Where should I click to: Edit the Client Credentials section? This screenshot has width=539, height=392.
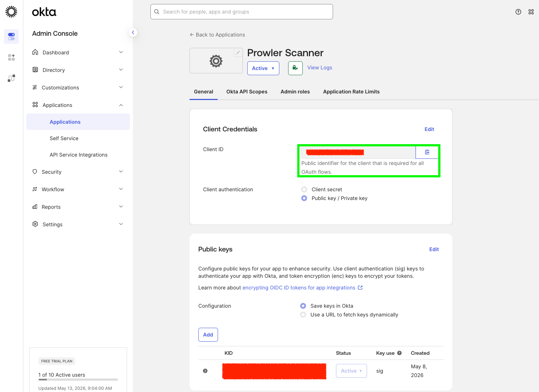[x=429, y=129]
